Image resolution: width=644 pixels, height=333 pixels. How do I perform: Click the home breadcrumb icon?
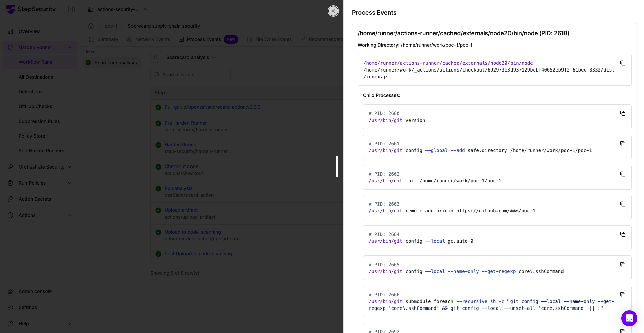(x=91, y=26)
